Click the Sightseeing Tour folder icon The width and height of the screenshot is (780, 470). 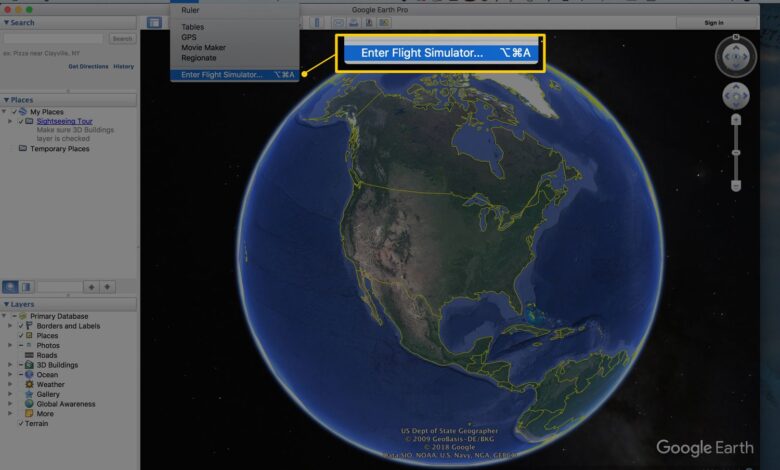click(x=29, y=121)
